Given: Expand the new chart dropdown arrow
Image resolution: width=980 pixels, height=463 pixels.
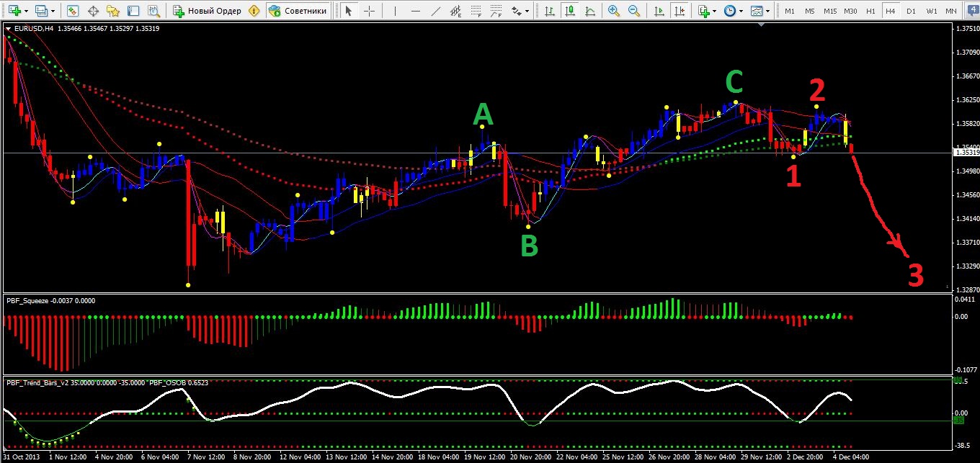Looking at the screenshot, I should pos(26,11).
